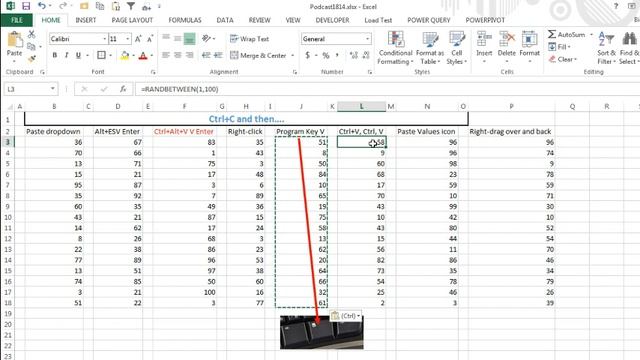Open the Merge & Center dropdown arrow
The width and height of the screenshot is (640, 360).
tap(293, 56)
